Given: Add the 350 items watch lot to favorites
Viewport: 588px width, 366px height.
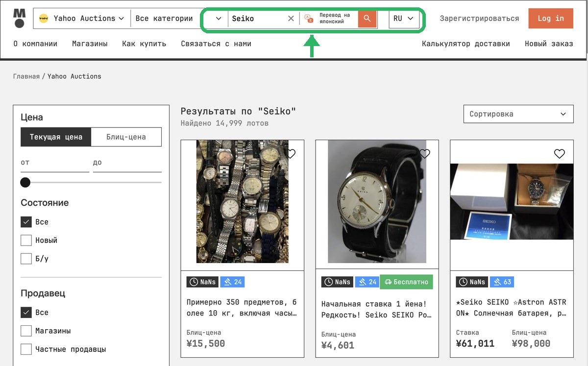Looking at the screenshot, I should [291, 153].
